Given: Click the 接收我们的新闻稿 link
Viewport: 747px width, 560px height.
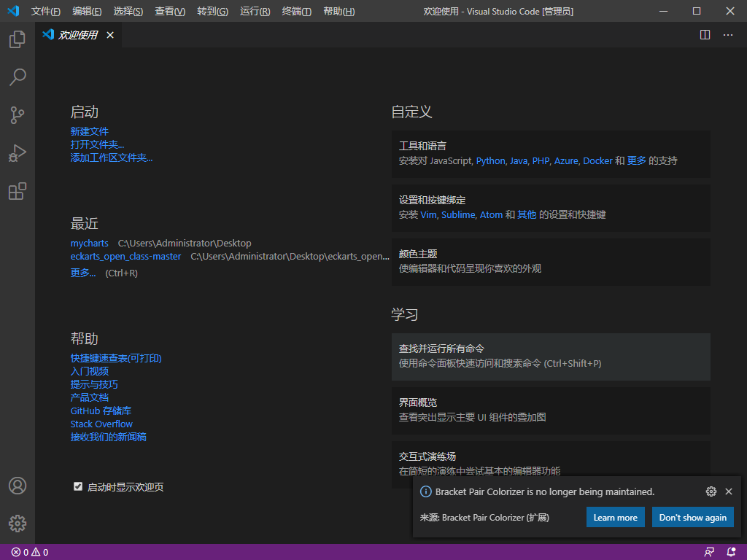Looking at the screenshot, I should point(109,437).
